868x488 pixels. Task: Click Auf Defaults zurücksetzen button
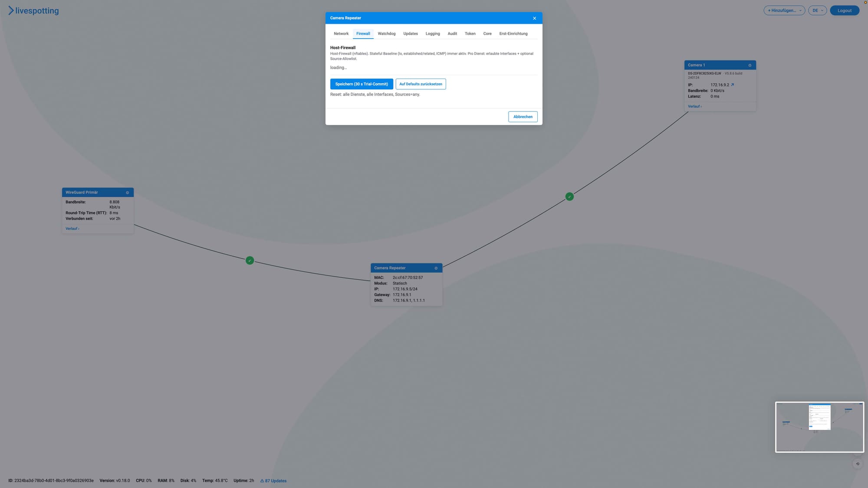421,84
